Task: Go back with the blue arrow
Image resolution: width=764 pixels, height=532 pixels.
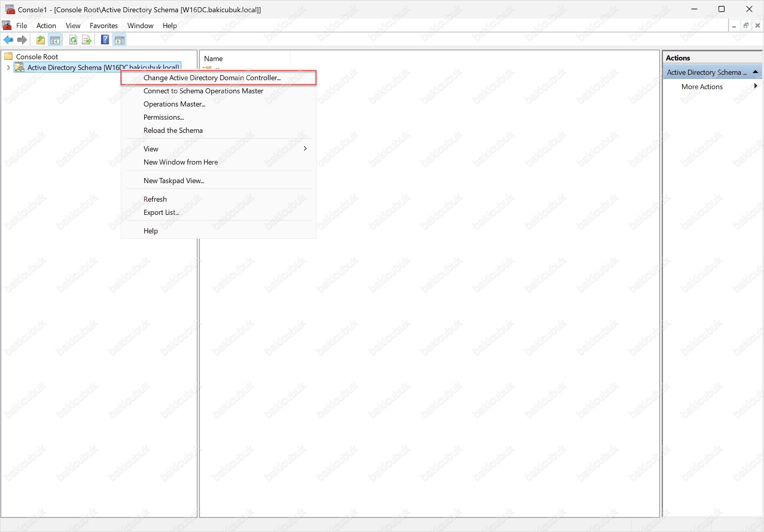Action: pos(8,40)
